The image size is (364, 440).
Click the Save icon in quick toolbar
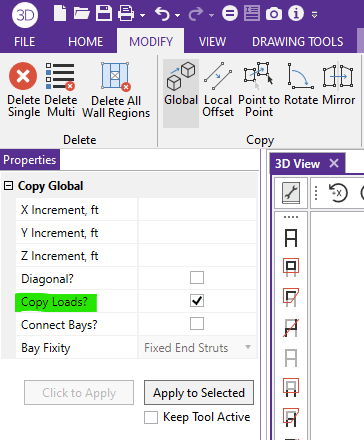(x=104, y=14)
